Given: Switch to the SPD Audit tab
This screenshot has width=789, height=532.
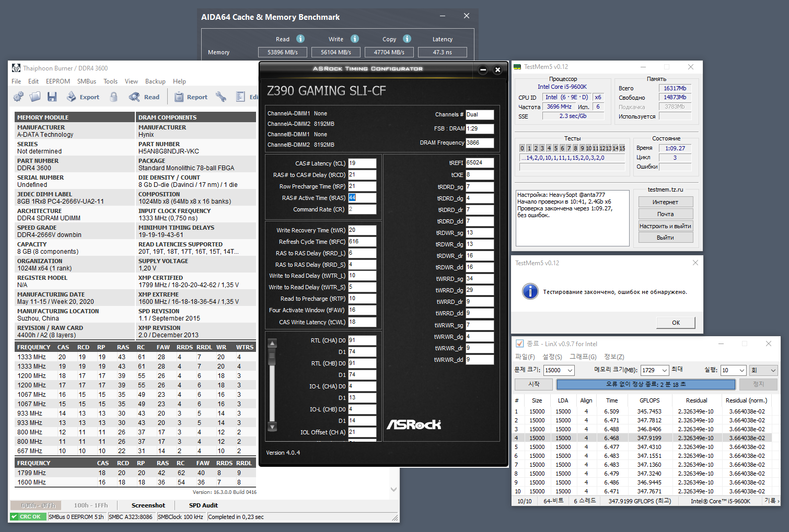Looking at the screenshot, I should tap(203, 505).
